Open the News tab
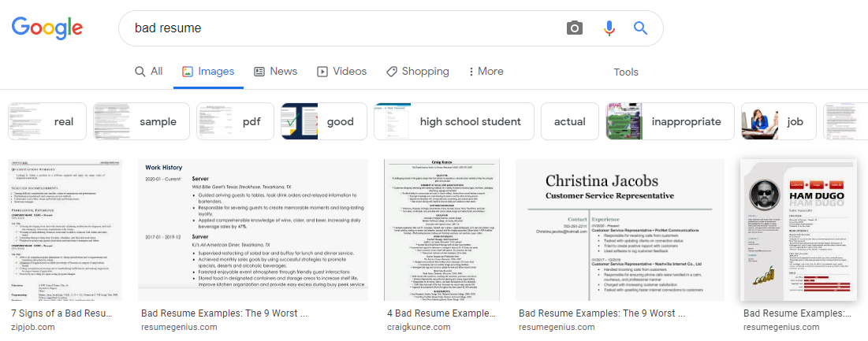This screenshot has height=341, width=868. (275, 72)
